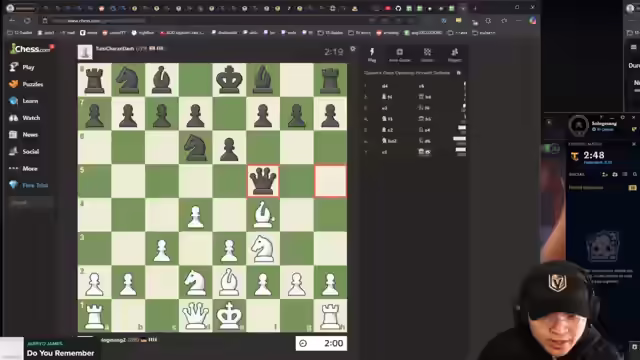This screenshot has height=360, width=640.
Task: Select the white bishop on f4
Action: pos(263,215)
